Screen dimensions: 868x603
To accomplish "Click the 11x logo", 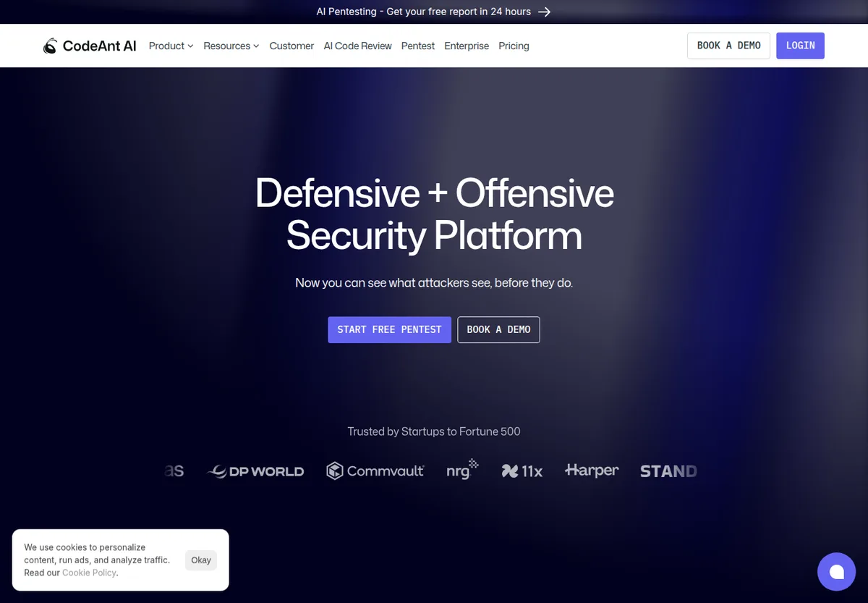I will coord(522,471).
